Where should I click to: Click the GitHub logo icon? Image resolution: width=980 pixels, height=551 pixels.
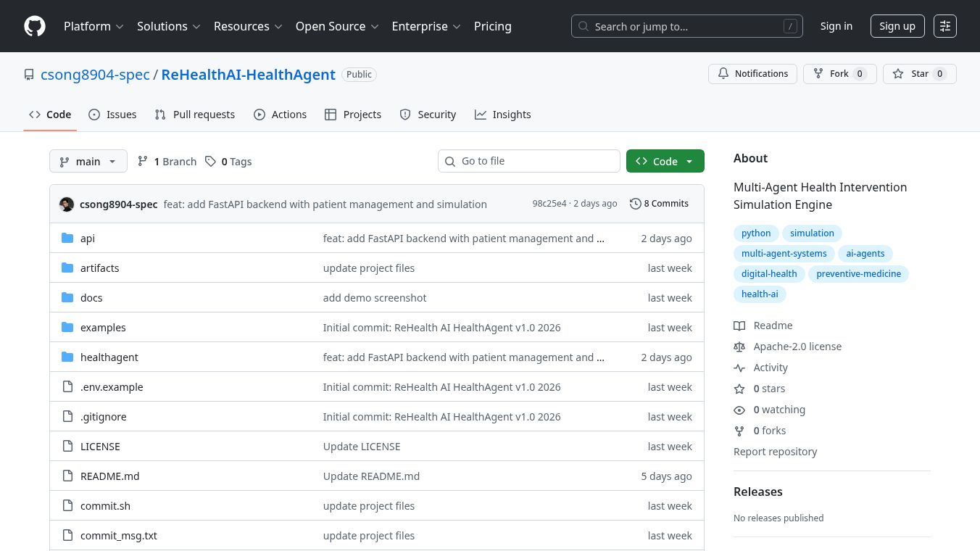(35, 26)
